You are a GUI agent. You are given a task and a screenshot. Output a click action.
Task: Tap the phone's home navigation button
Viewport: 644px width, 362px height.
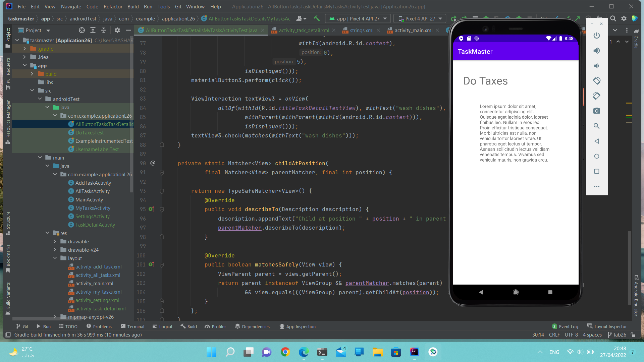516,292
